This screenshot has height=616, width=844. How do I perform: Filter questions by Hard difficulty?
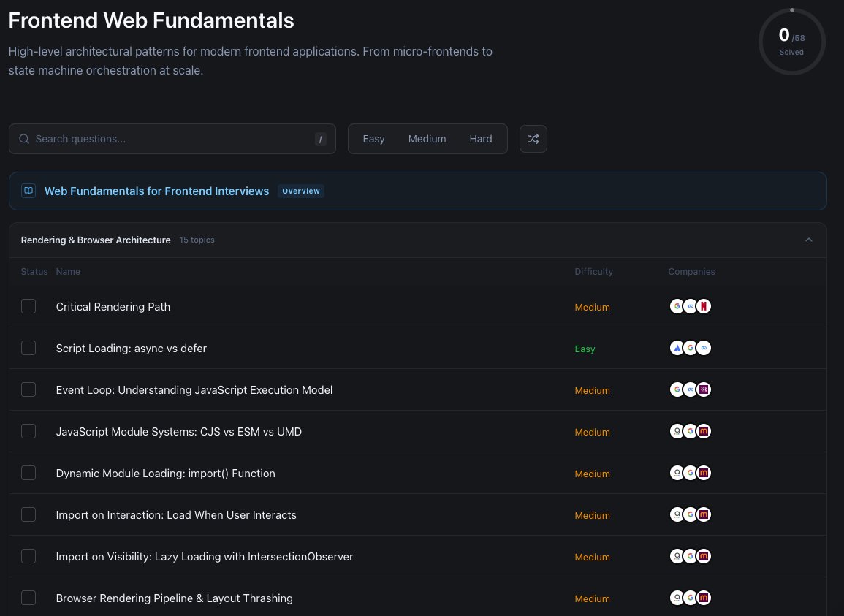tap(481, 139)
